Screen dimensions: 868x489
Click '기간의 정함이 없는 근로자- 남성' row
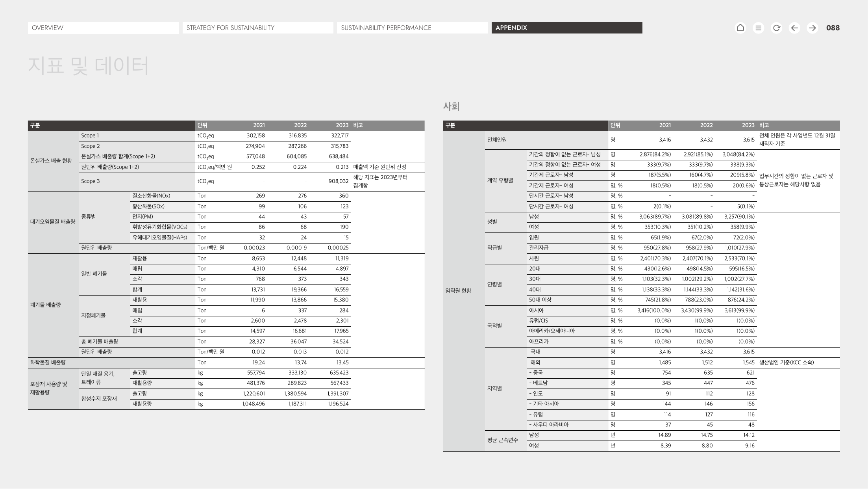[x=565, y=154]
